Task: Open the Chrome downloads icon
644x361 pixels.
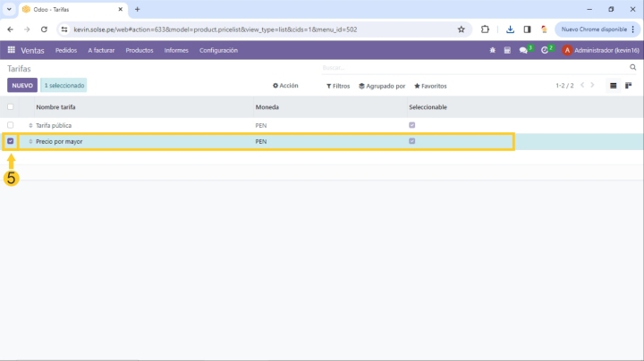Action: pos(510,29)
